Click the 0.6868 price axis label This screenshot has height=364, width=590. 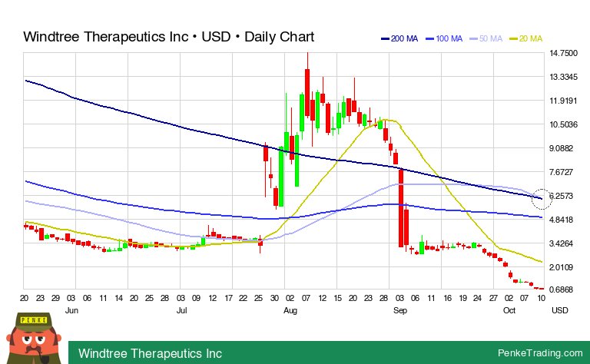tap(562, 290)
